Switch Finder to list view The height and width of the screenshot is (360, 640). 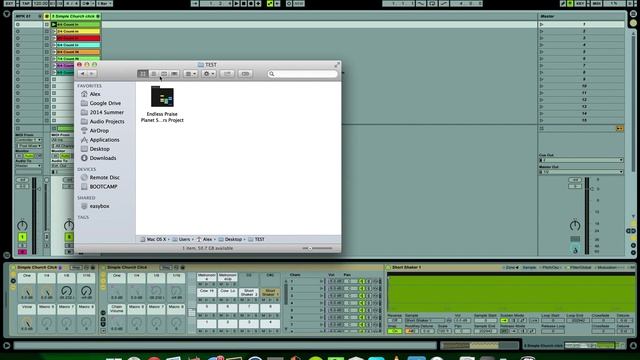(x=153, y=74)
